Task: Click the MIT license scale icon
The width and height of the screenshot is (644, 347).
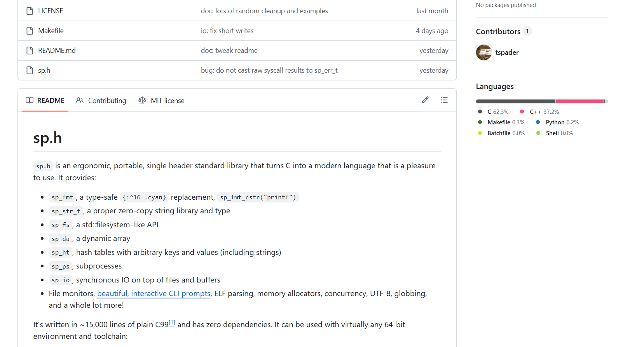Action: tap(142, 100)
